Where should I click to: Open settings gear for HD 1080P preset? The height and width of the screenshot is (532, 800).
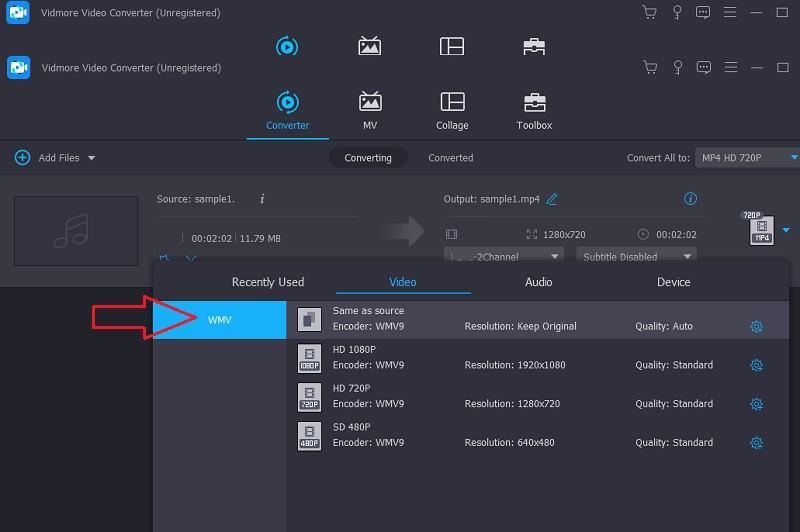[756, 365]
